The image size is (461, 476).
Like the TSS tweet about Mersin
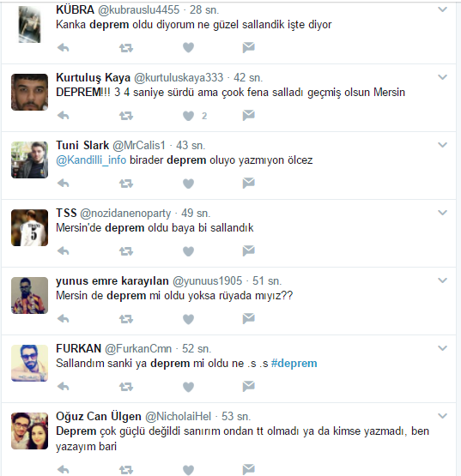tap(188, 251)
